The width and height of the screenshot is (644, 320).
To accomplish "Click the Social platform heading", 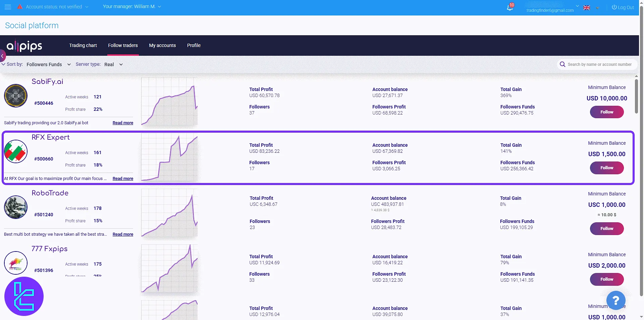I will click(x=32, y=26).
